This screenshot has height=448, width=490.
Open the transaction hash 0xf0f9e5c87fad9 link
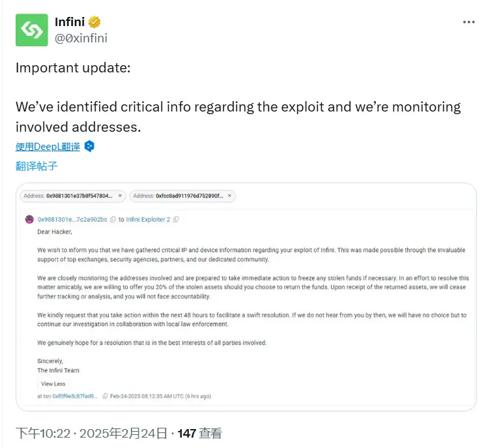tap(75, 396)
